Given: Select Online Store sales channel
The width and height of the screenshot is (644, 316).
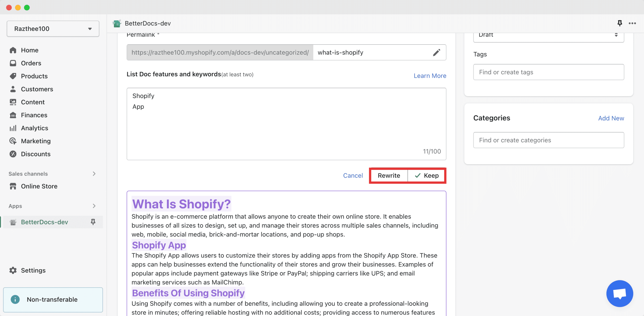Looking at the screenshot, I should click(x=39, y=186).
